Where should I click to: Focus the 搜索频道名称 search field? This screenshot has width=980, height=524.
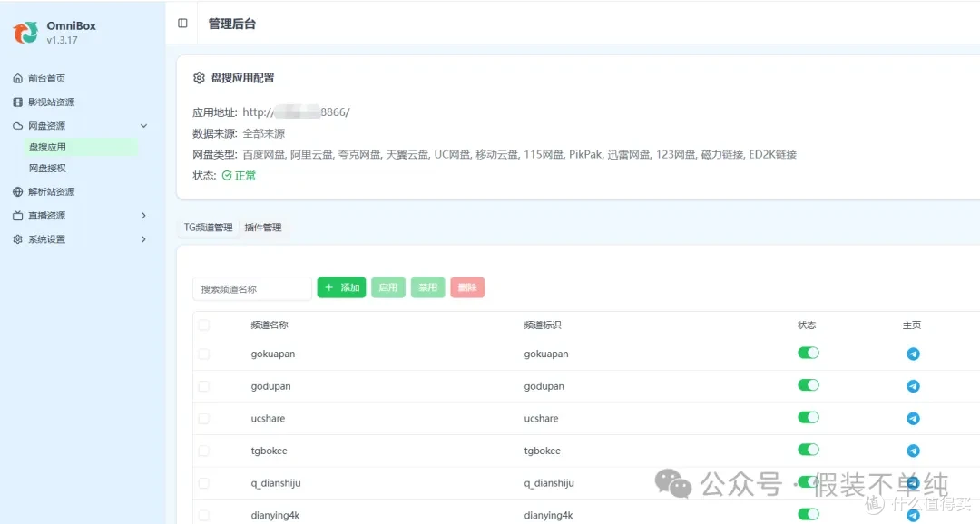pyautogui.click(x=252, y=288)
